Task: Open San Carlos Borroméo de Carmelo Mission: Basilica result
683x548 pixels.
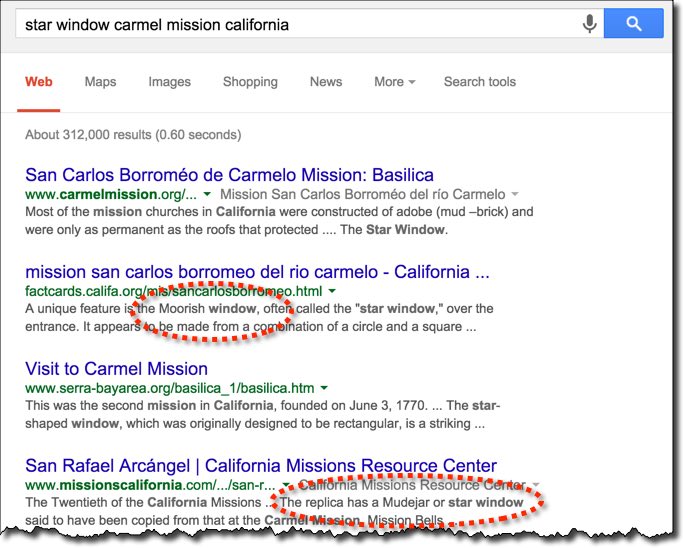Action: [230, 175]
